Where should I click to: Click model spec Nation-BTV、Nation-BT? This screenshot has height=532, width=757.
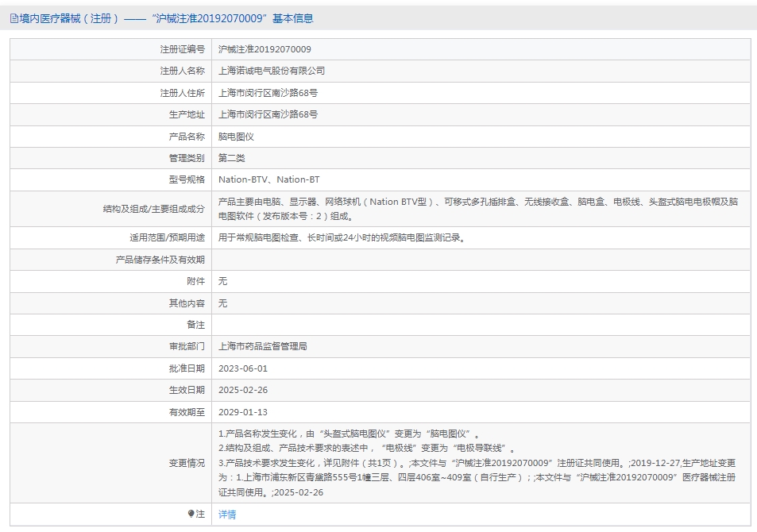pyautogui.click(x=269, y=179)
